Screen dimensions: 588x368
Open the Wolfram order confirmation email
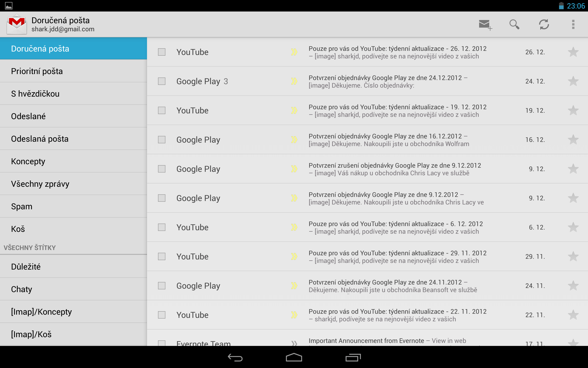click(x=367, y=140)
